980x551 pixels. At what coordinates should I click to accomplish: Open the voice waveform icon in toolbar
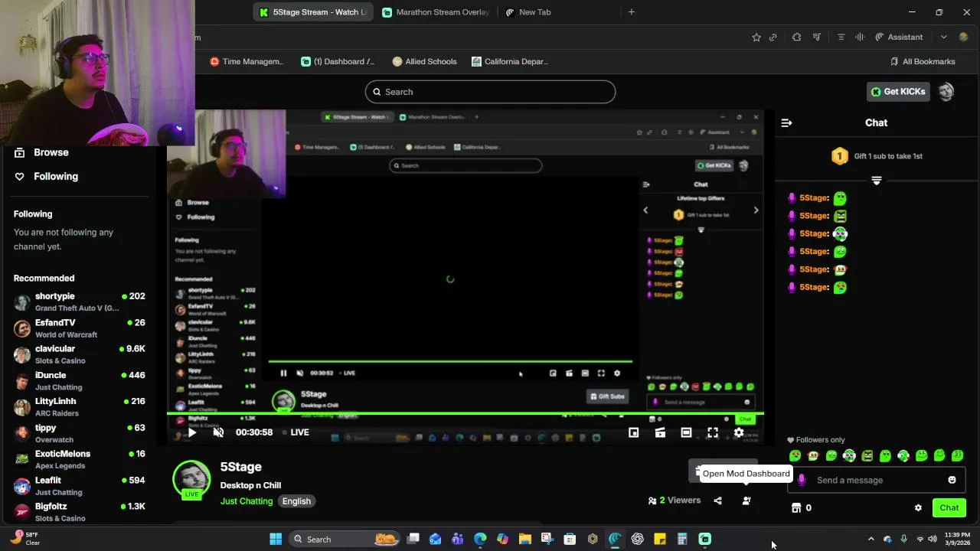pos(861,37)
